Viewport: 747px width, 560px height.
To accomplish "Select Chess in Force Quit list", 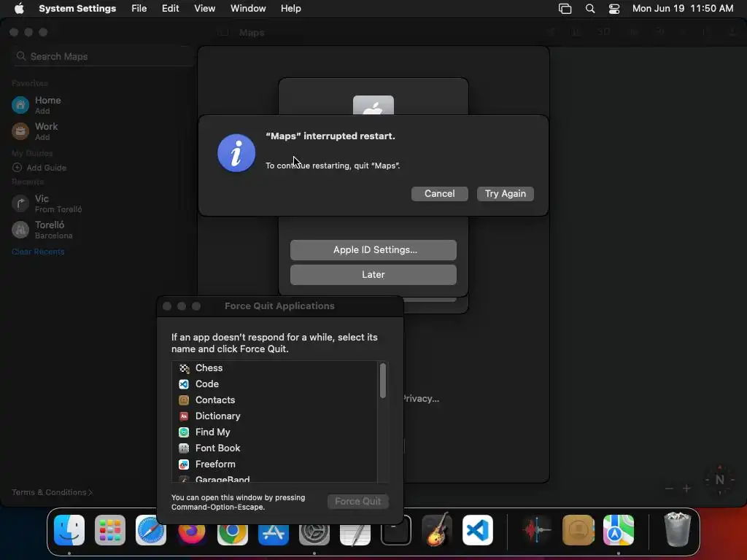I will pyautogui.click(x=275, y=368).
